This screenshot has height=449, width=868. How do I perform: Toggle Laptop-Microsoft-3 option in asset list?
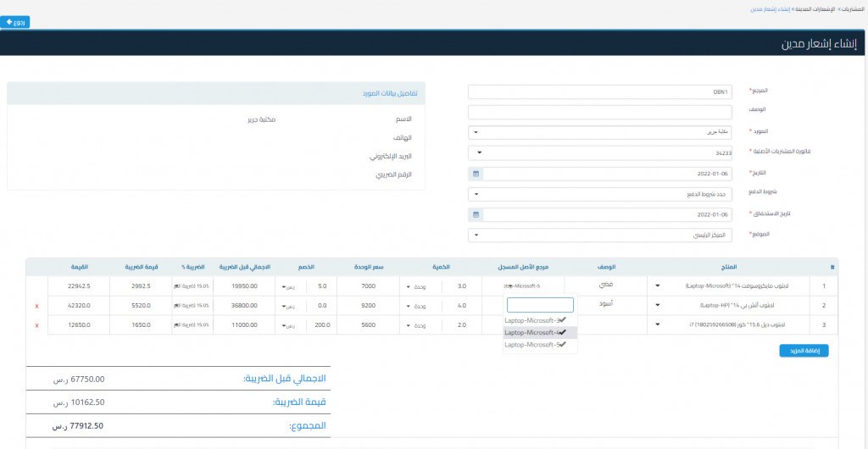pyautogui.click(x=540, y=320)
